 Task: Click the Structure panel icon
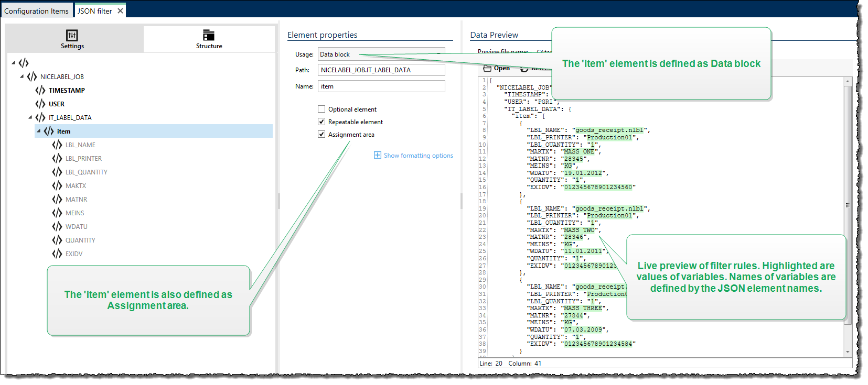click(x=209, y=35)
